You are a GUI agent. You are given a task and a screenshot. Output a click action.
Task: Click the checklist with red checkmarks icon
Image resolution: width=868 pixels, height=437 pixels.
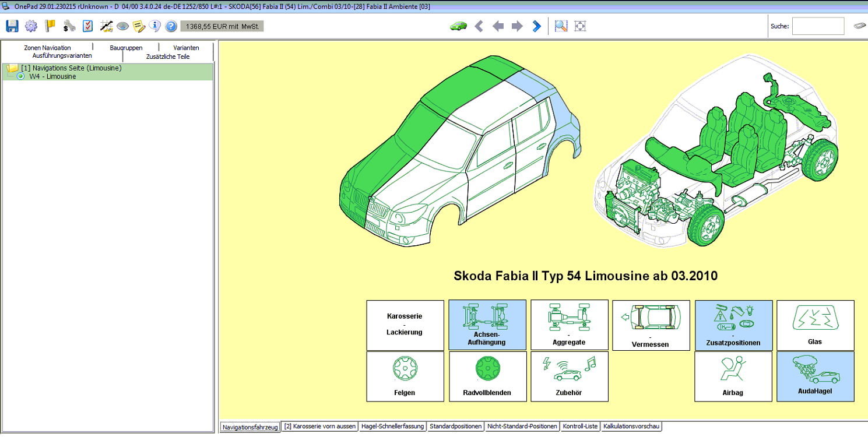tap(87, 26)
